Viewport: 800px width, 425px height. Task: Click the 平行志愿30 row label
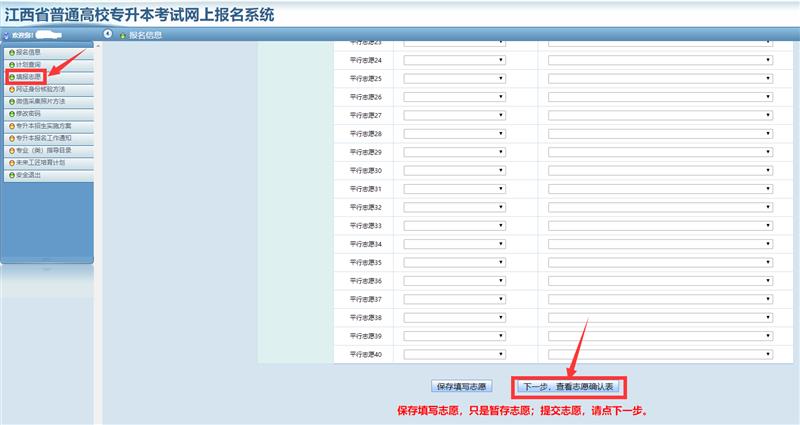tap(365, 170)
